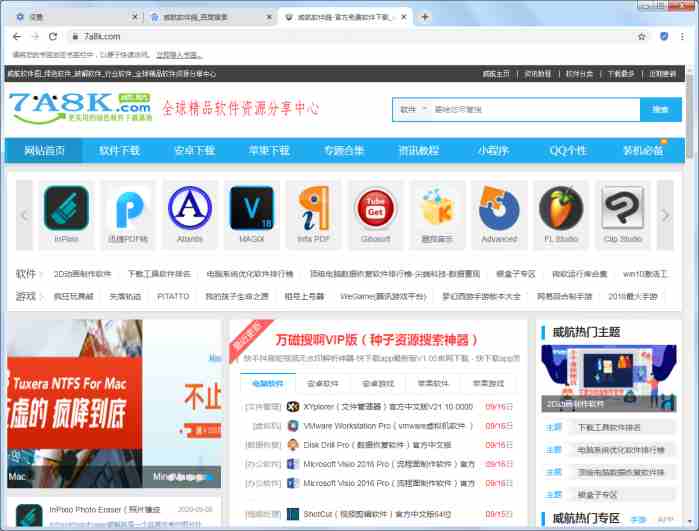
Task: Click the 7a8k.com browser address bar
Action: click(352, 37)
